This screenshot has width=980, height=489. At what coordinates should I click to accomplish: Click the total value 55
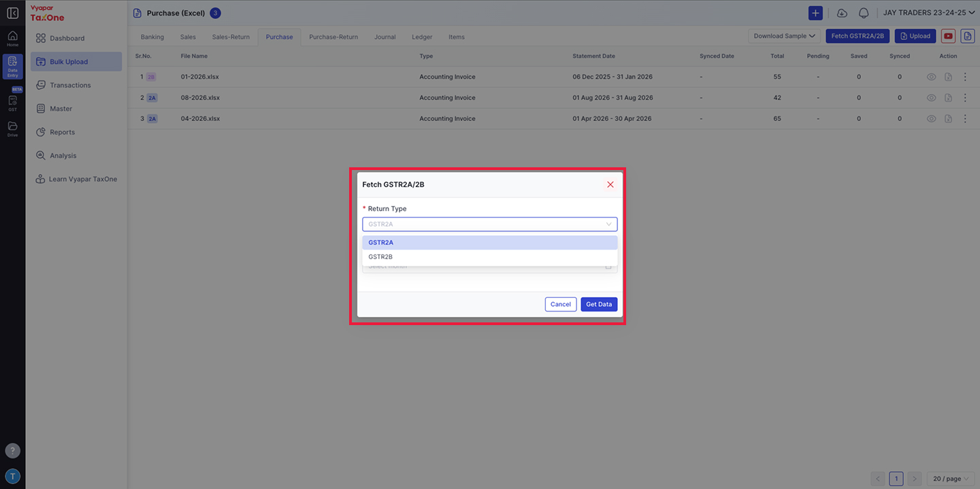click(x=777, y=77)
